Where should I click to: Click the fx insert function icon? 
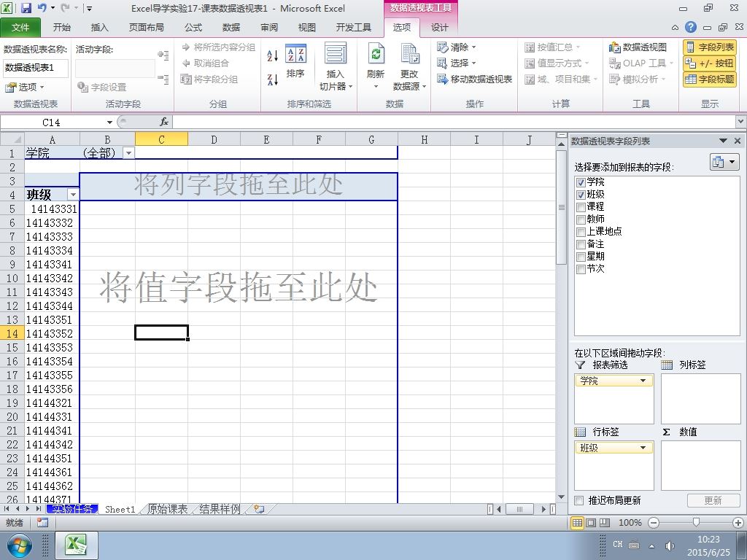(x=164, y=122)
